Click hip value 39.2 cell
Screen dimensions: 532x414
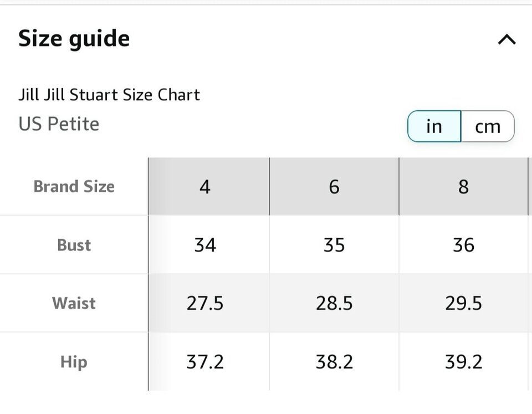click(463, 361)
